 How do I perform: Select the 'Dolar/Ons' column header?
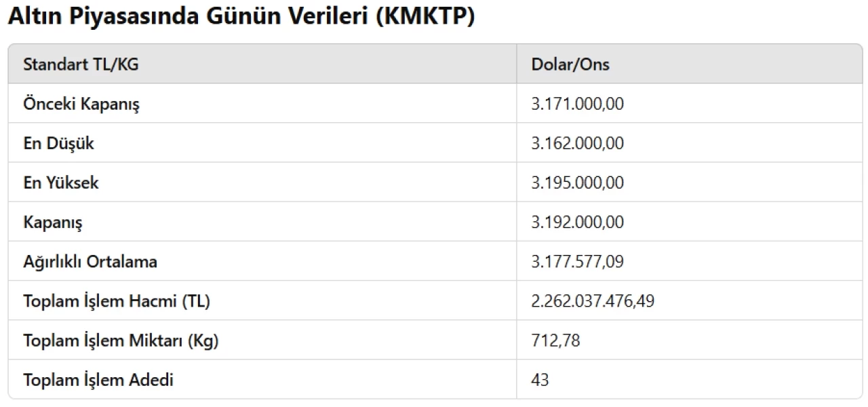pyautogui.click(x=570, y=64)
